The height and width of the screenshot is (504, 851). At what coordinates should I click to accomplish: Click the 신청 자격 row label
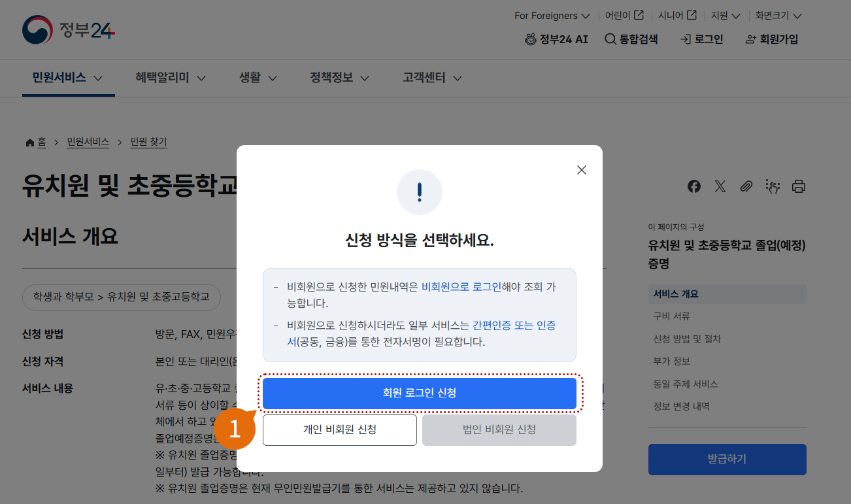coord(43,361)
